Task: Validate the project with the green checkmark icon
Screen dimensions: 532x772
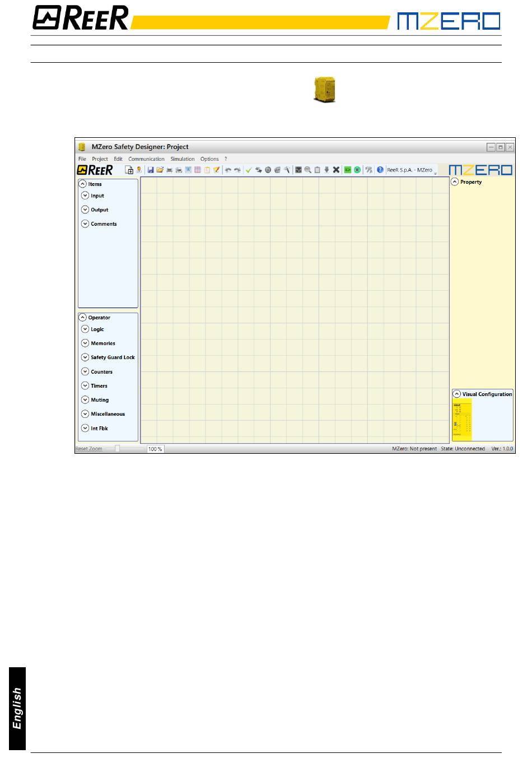Action: (x=249, y=170)
